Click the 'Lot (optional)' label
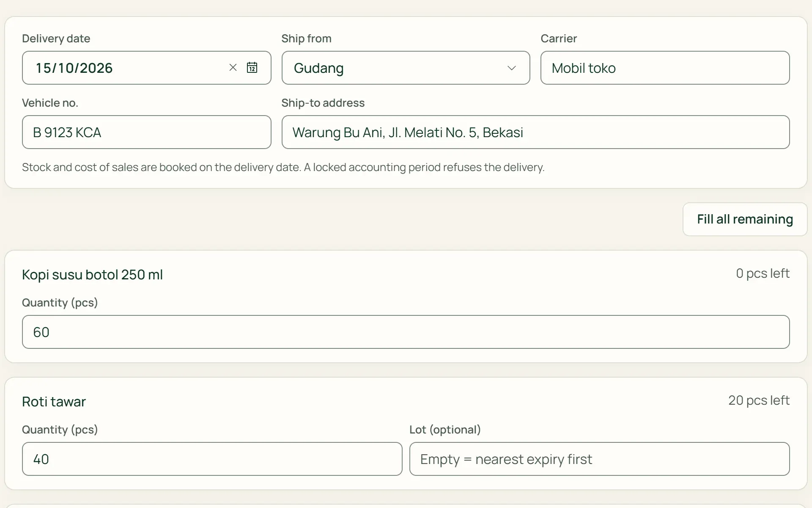This screenshot has width=812, height=508. tap(445, 430)
